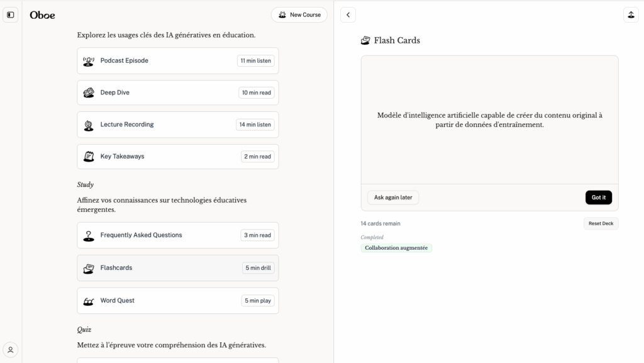Click the New Course button
This screenshot has width=644, height=363.
(x=299, y=14)
